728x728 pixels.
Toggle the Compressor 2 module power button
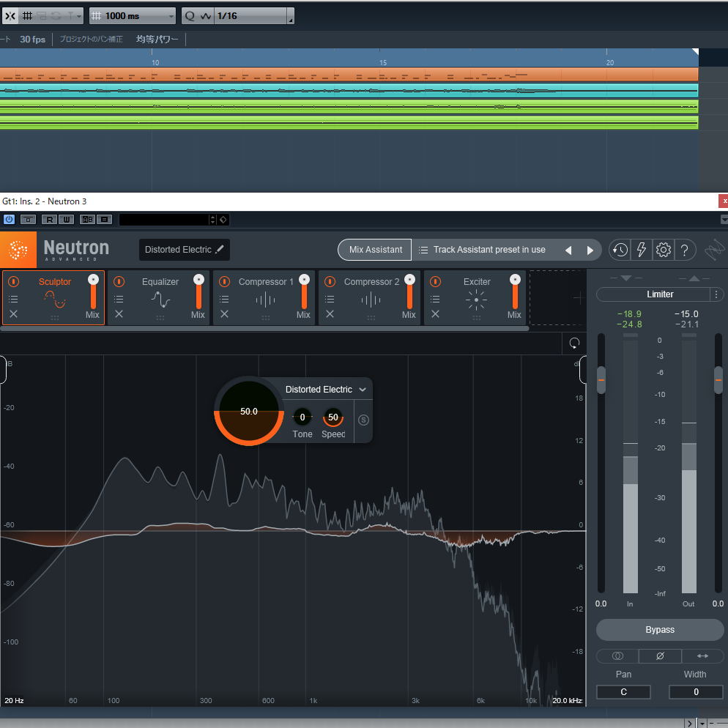(330, 281)
